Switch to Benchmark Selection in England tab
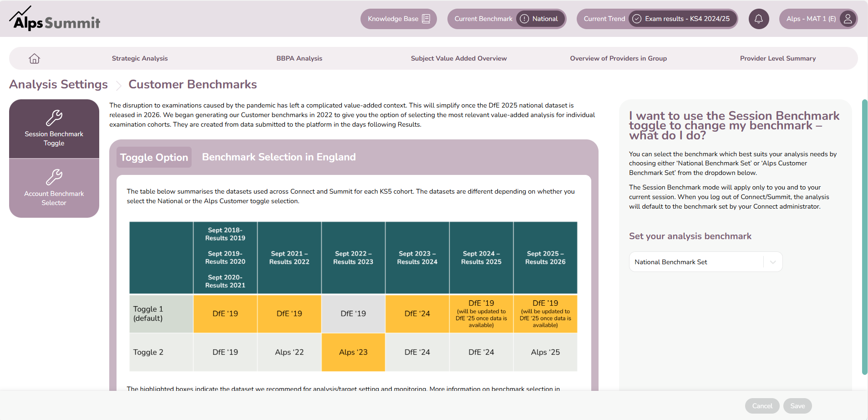Screen dimensions: 868x420 [279, 157]
